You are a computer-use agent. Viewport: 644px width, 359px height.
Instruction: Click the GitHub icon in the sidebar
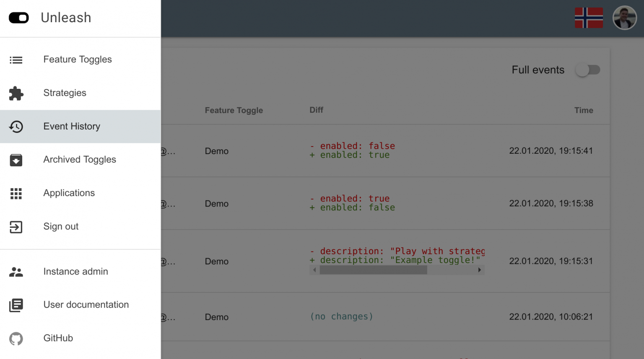point(16,338)
